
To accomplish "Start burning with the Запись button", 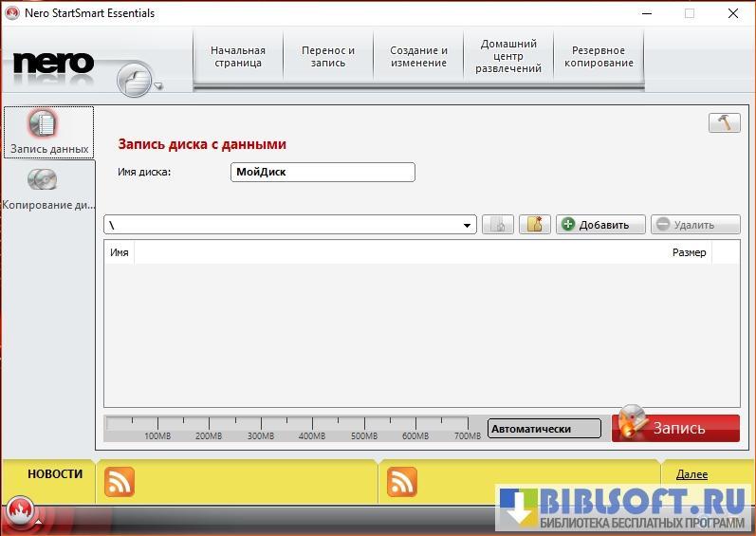I will point(676,428).
